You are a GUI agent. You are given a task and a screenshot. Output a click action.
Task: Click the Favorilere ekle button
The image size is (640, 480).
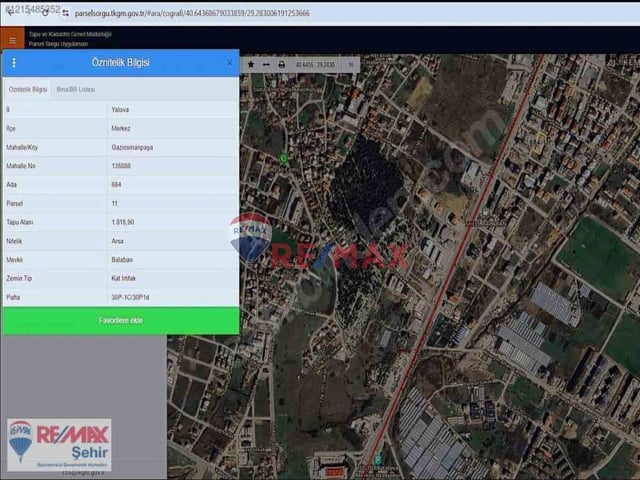[x=120, y=320]
